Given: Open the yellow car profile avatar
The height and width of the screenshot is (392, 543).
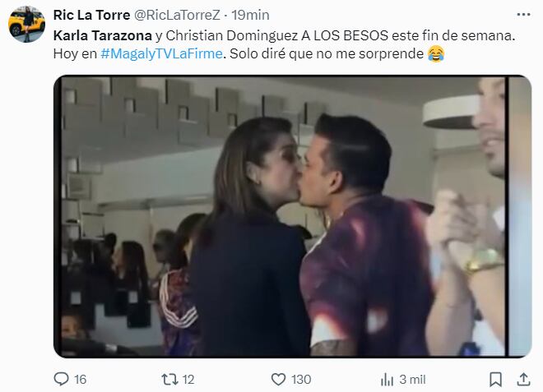Looking at the screenshot, I should click(26, 24).
